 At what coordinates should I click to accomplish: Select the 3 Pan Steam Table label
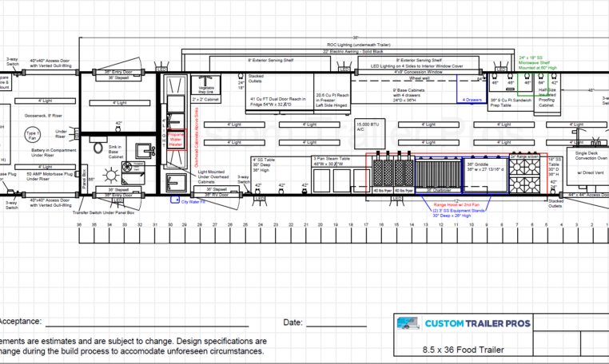pyautogui.click(x=332, y=161)
